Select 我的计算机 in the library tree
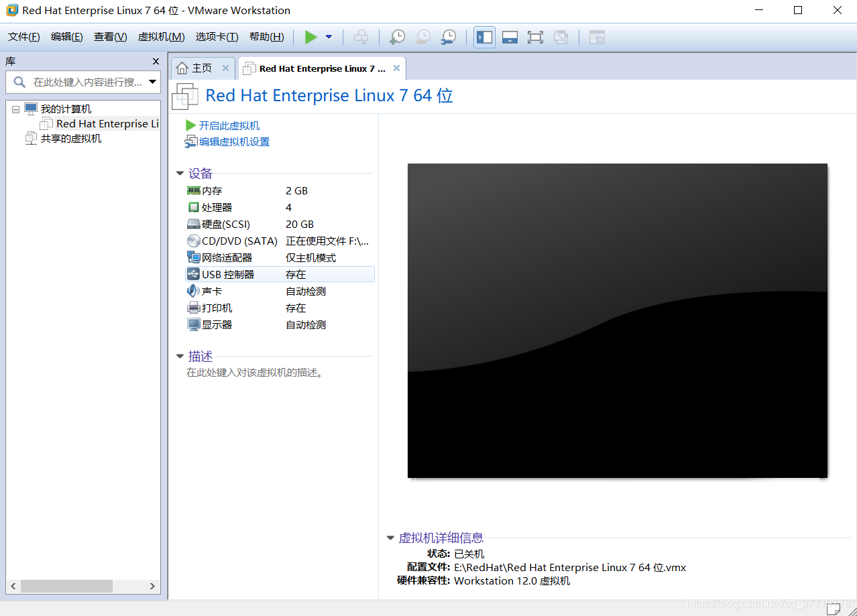Screen dimensions: 857x616 point(66,109)
